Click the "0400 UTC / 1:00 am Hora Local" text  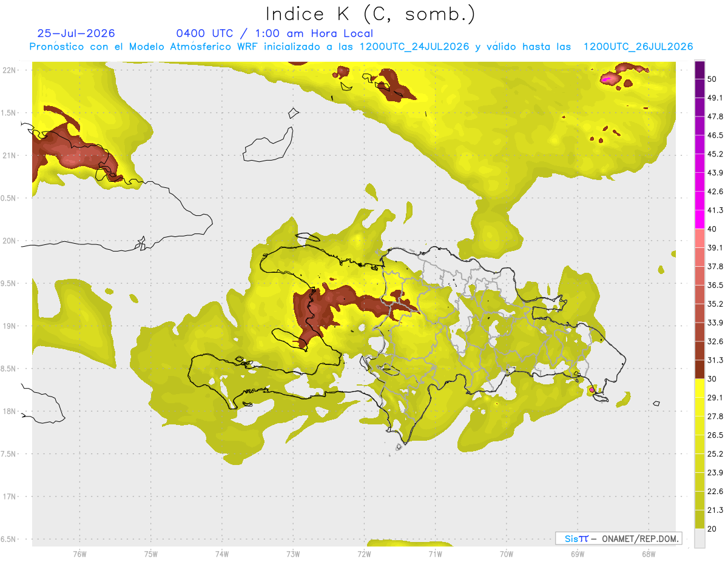pos(274,33)
